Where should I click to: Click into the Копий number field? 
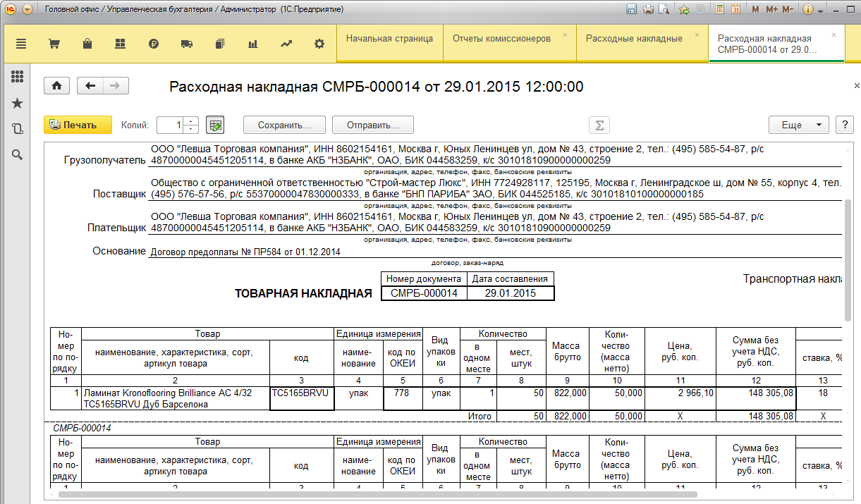170,125
